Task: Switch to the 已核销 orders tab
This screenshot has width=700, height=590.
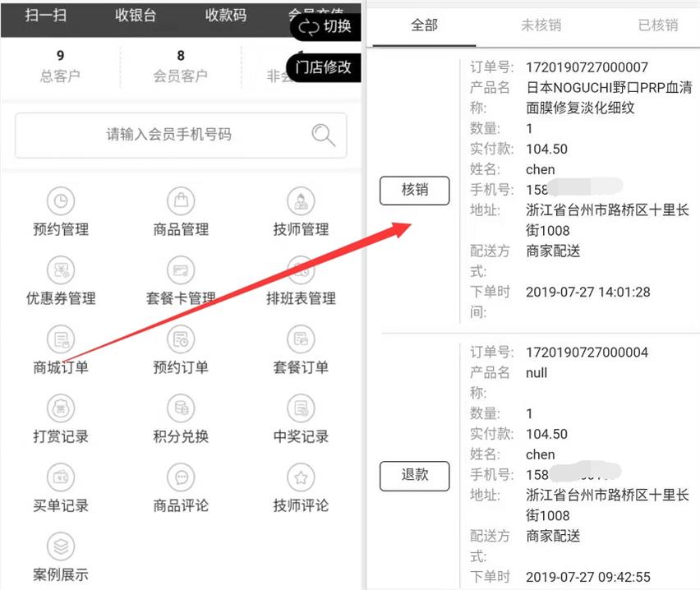Action: pos(658,25)
